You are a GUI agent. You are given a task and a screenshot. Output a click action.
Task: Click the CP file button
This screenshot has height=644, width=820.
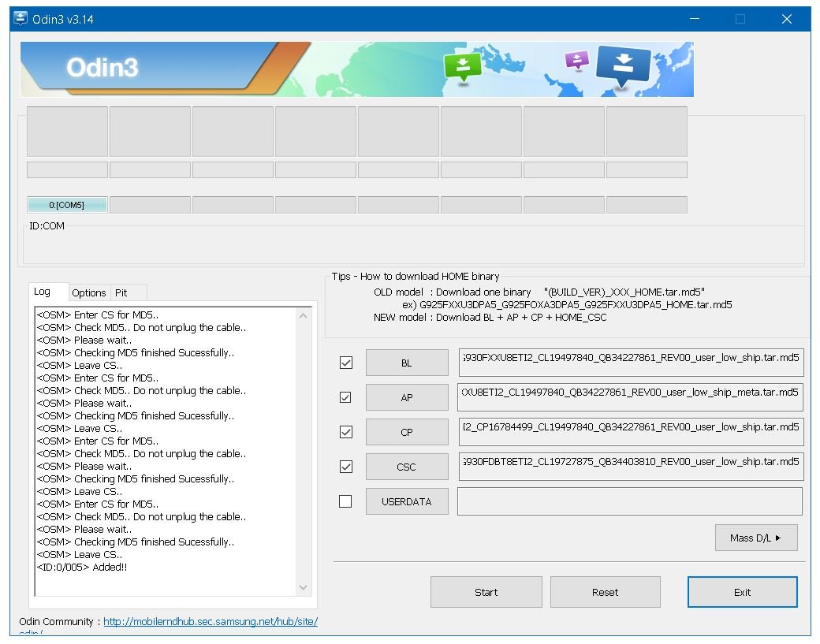(407, 432)
